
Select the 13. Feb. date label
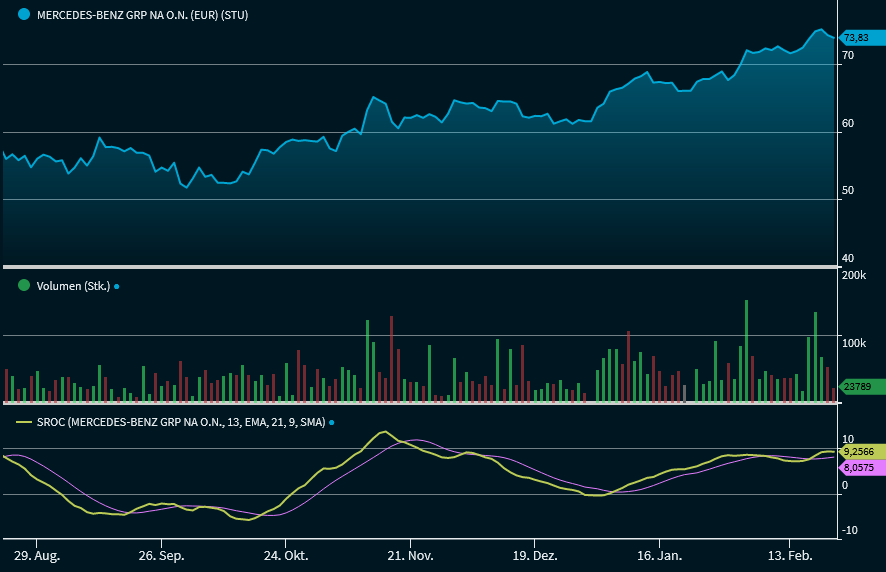(785, 554)
